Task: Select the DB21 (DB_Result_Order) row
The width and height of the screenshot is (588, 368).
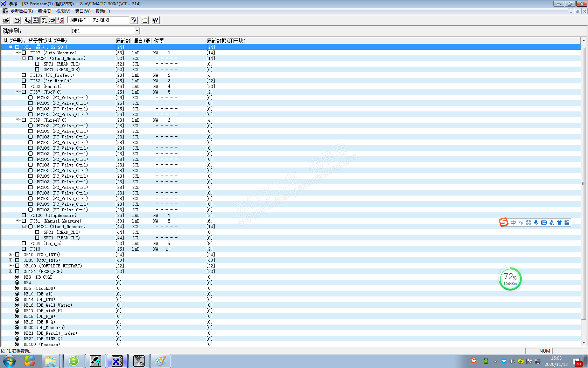Action: pyautogui.click(x=291, y=333)
